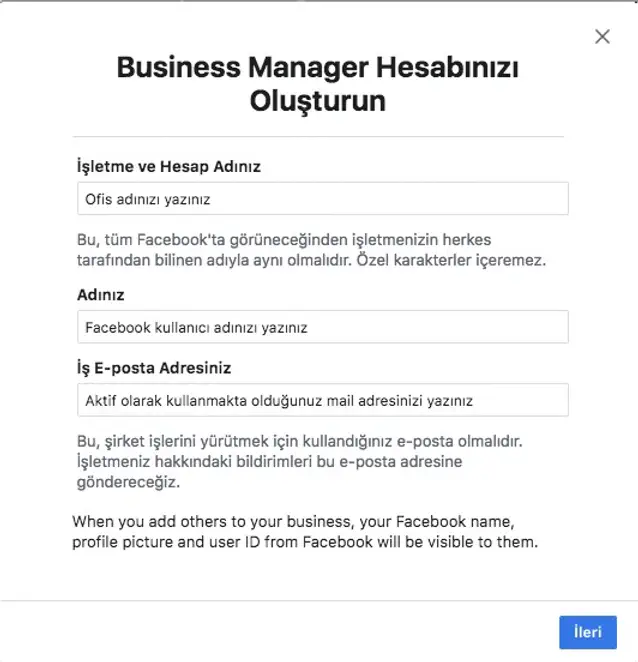Click the helper text starting 'Bu, tüm Facebook'ta'

pyautogui.click(x=311, y=250)
